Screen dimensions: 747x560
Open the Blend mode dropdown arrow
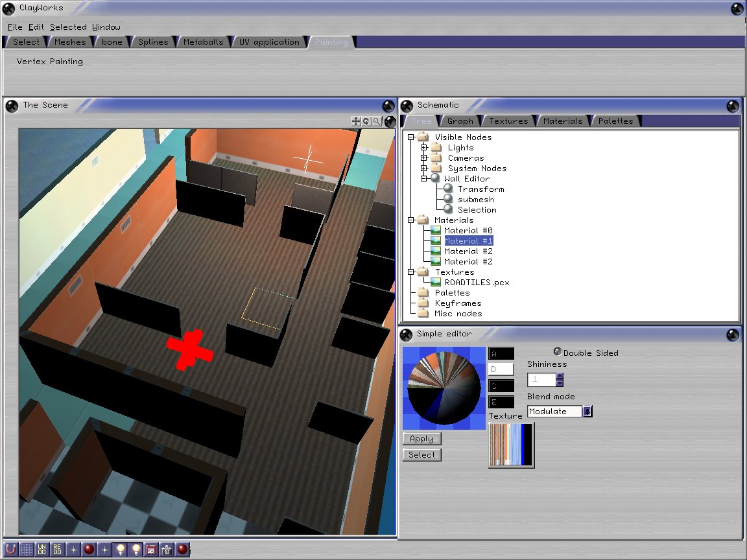(x=587, y=412)
